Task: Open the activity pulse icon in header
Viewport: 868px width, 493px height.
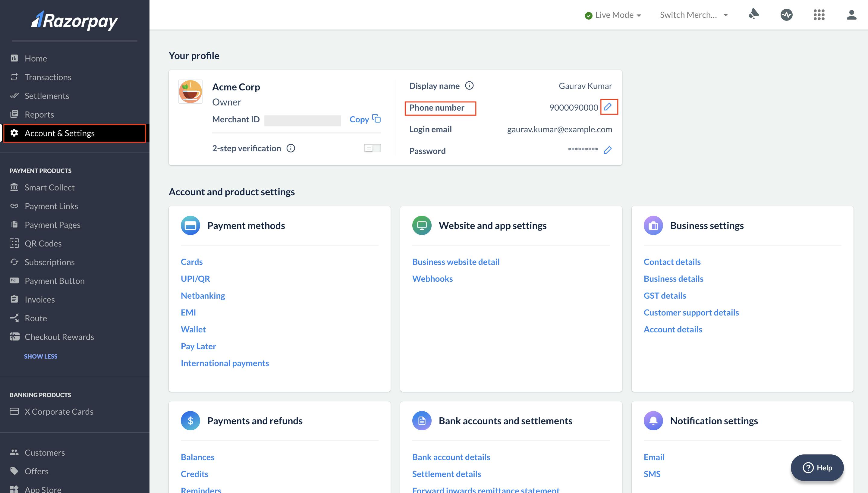Action: [x=786, y=15]
